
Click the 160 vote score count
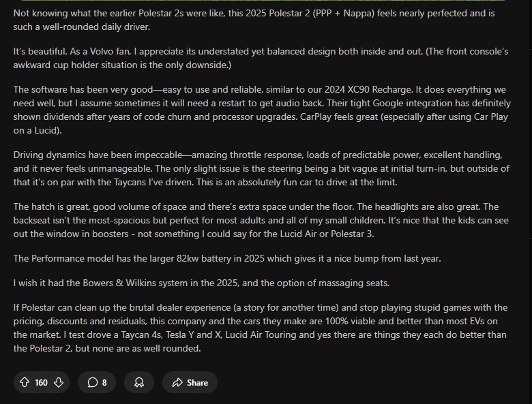point(41,382)
